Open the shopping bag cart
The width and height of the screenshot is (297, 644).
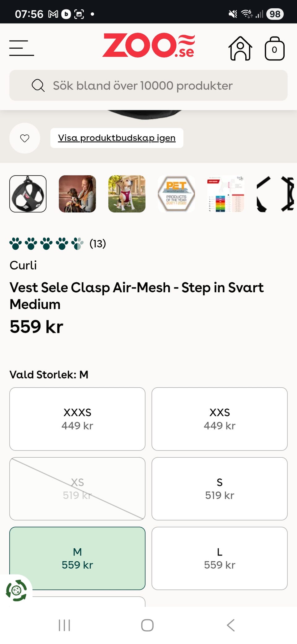pos(274,49)
